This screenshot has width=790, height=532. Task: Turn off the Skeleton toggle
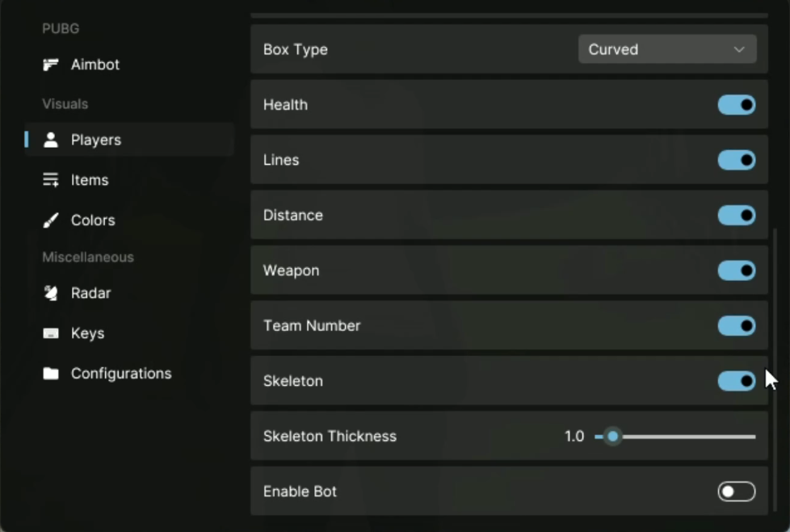point(736,381)
